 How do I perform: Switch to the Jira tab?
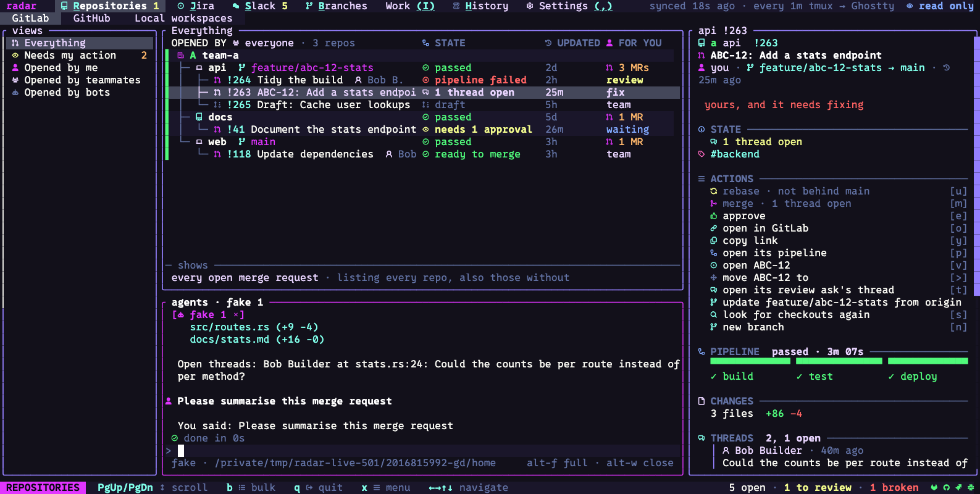[x=195, y=6]
